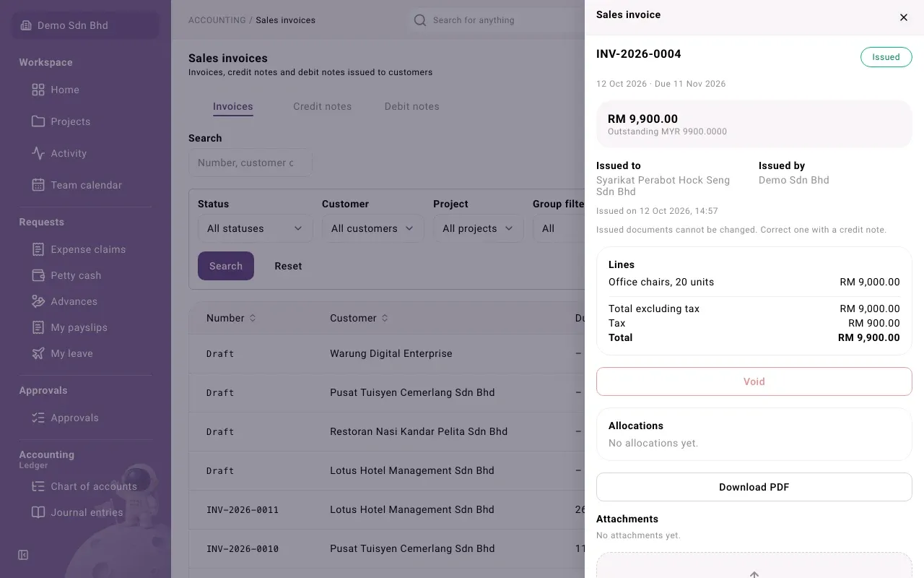Sort by Number column header
The image size is (924, 578).
click(231, 318)
